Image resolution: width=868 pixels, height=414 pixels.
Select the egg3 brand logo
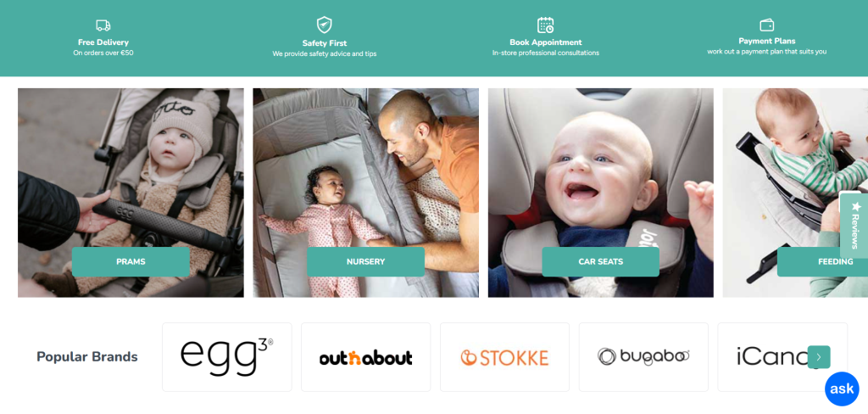tap(227, 357)
